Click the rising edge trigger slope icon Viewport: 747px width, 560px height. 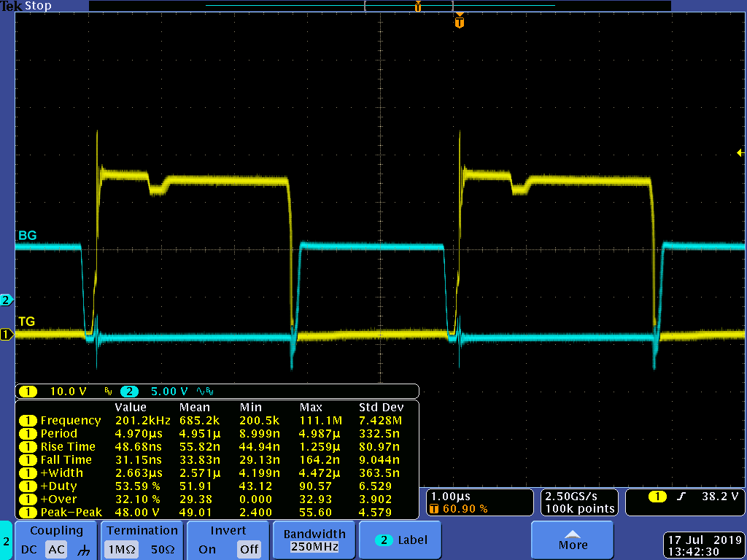point(681,497)
